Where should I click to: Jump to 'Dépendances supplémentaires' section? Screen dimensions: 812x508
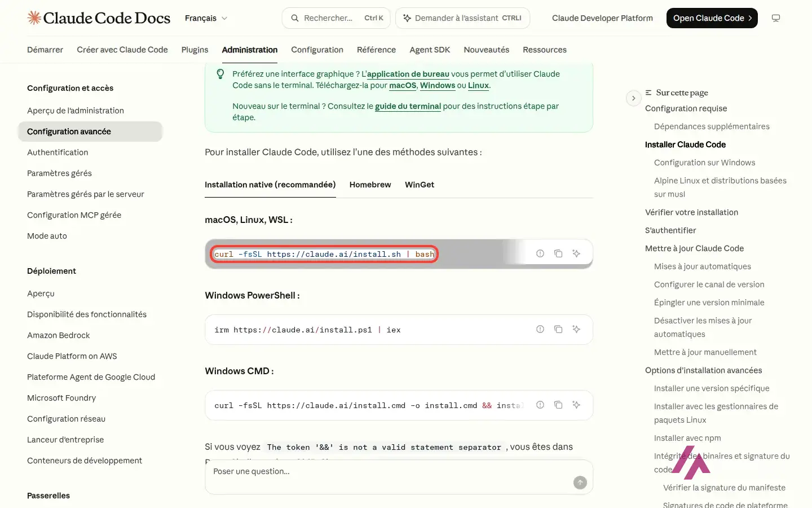click(x=712, y=126)
